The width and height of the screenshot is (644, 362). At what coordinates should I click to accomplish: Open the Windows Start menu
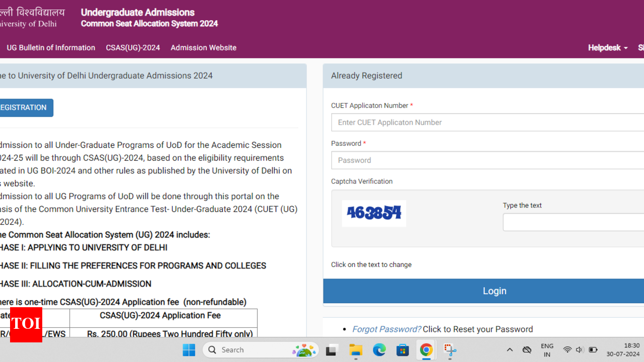pos(189,350)
